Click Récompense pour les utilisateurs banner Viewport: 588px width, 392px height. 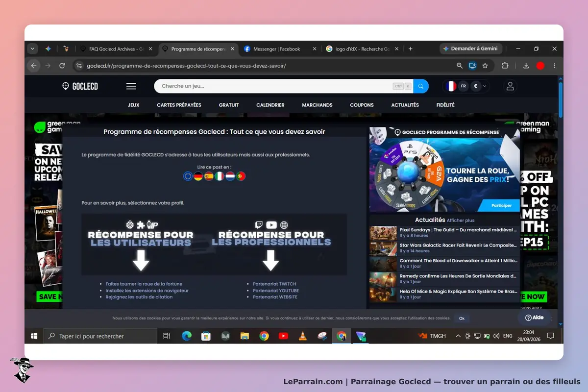click(x=141, y=245)
